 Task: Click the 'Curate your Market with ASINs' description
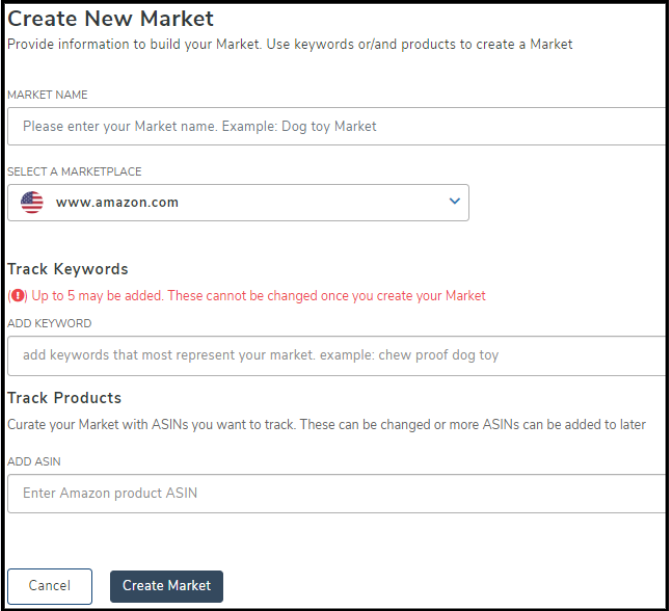click(x=326, y=424)
